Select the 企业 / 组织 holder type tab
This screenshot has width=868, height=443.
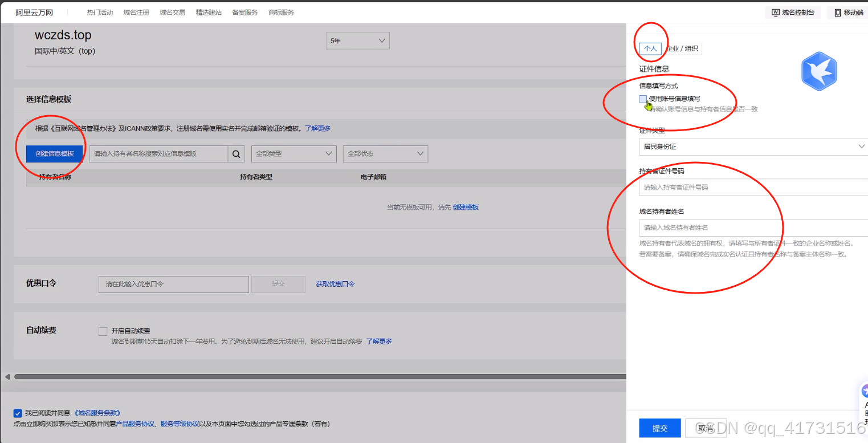coord(682,48)
